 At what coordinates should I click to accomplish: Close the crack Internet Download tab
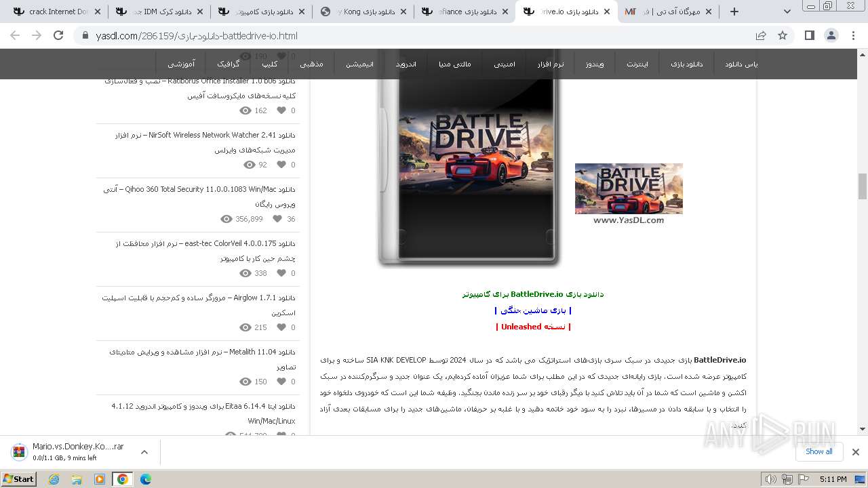click(x=98, y=12)
